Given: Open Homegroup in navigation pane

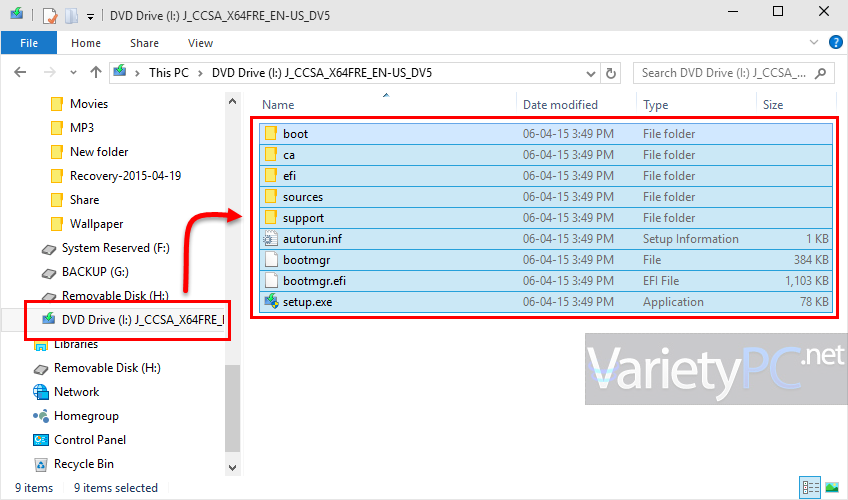Looking at the screenshot, I should tap(86, 416).
